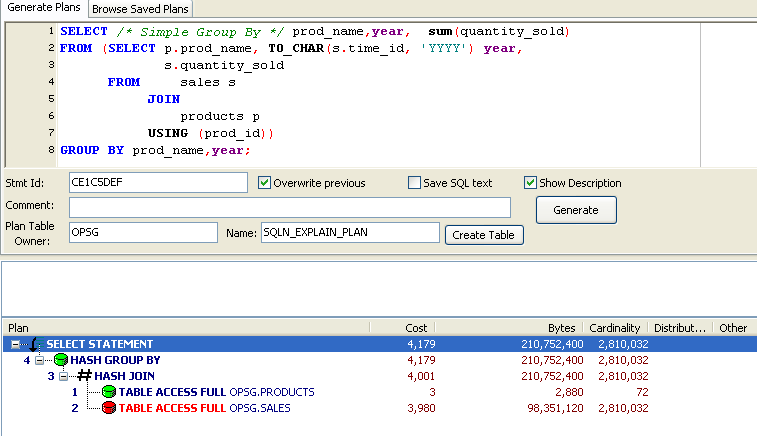Click into the Comment text field

(x=290, y=208)
